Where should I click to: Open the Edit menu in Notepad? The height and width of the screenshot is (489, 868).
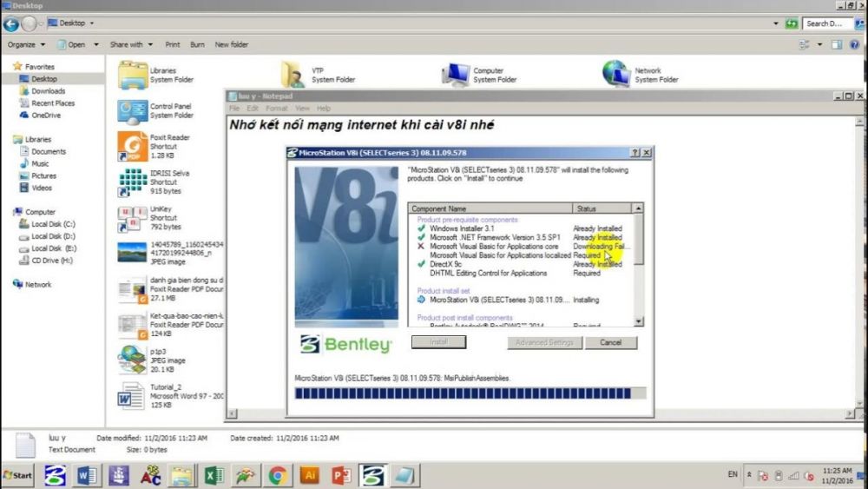(253, 109)
